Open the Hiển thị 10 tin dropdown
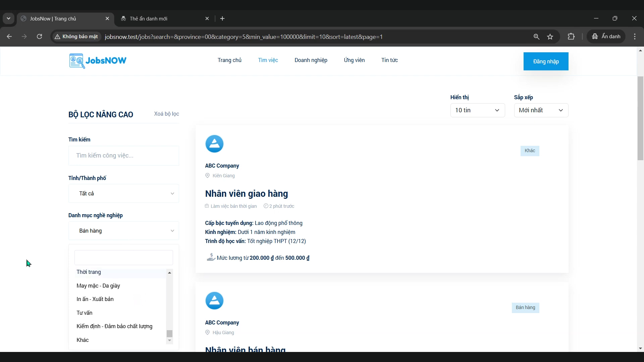 coord(478,110)
